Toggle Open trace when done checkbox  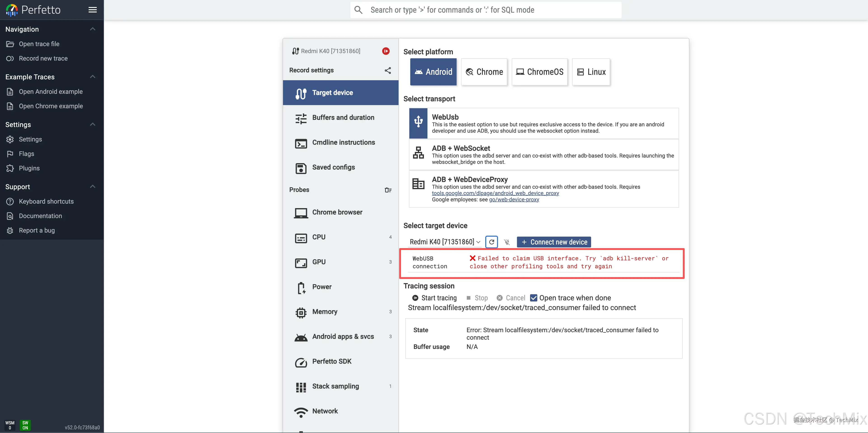(534, 298)
